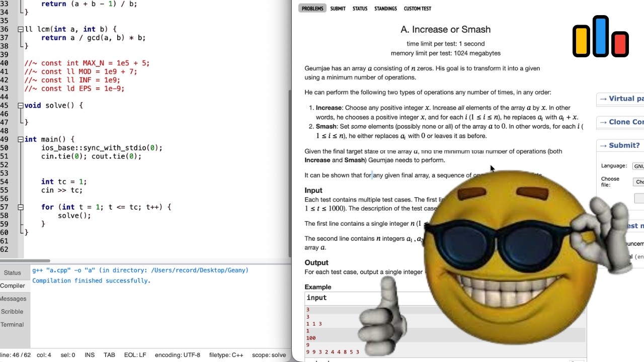644x362 pixels.
Task: Click the 'solve();' call inside loop
Action: pyautogui.click(x=74, y=215)
